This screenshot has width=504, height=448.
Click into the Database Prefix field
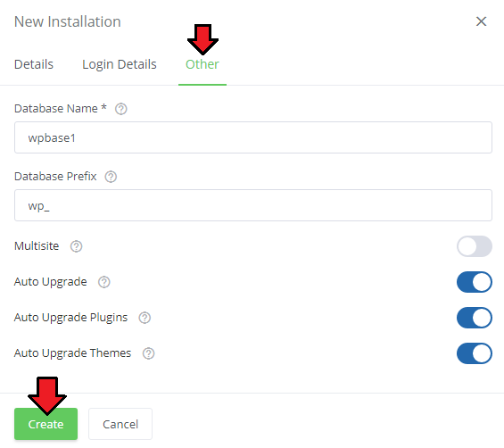[253, 205]
